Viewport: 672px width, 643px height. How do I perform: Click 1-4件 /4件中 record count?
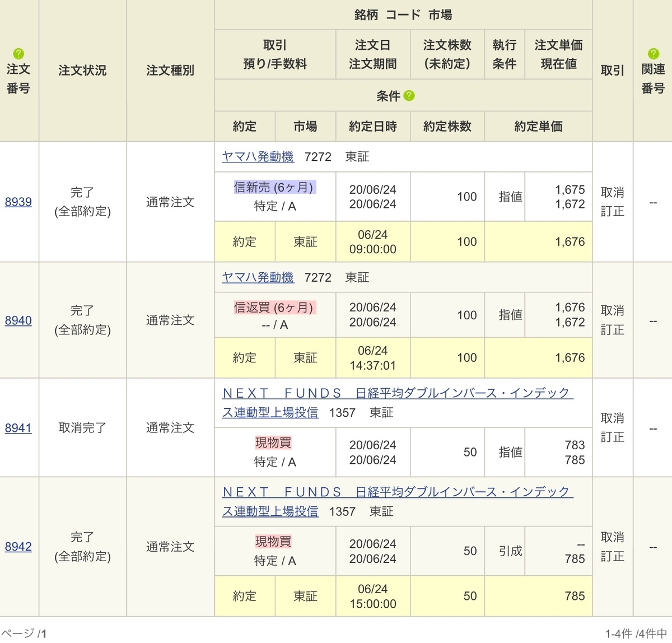(636, 633)
